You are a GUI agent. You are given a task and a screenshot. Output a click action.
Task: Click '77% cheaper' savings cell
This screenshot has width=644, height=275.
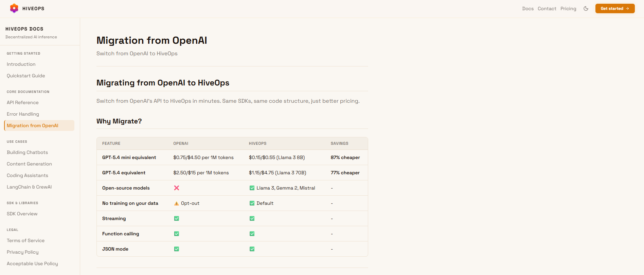tap(345, 173)
